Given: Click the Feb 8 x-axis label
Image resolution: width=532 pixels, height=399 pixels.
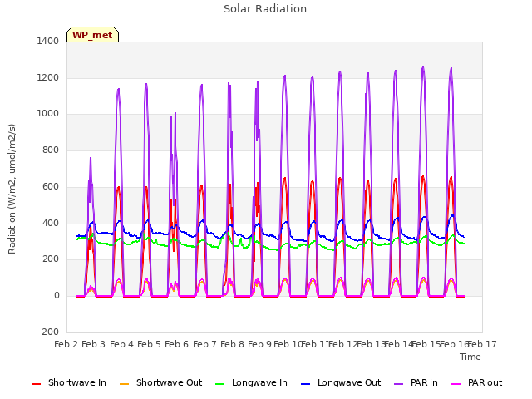Looking at the screenshot, I should pyautogui.click(x=232, y=344).
